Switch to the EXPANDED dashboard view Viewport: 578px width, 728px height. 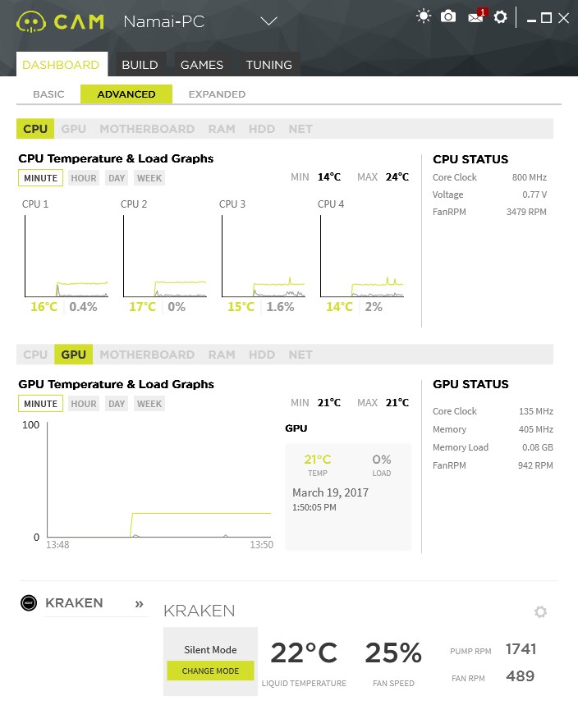point(217,94)
